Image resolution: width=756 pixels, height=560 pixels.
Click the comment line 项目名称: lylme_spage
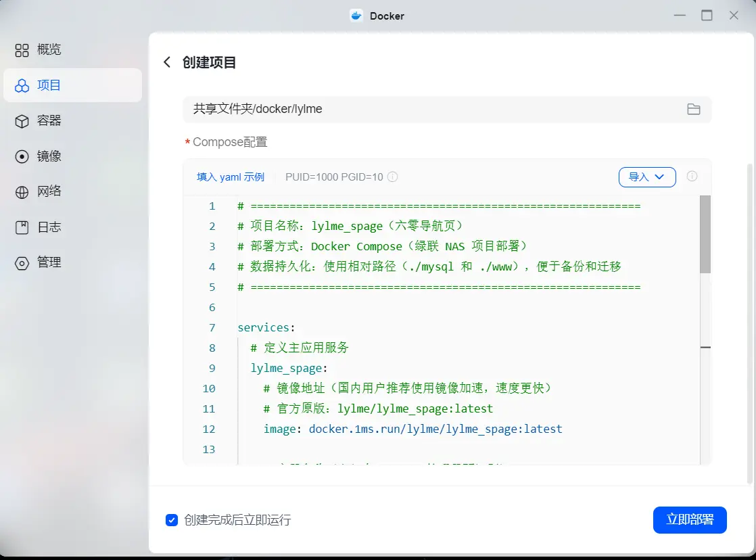tap(350, 226)
